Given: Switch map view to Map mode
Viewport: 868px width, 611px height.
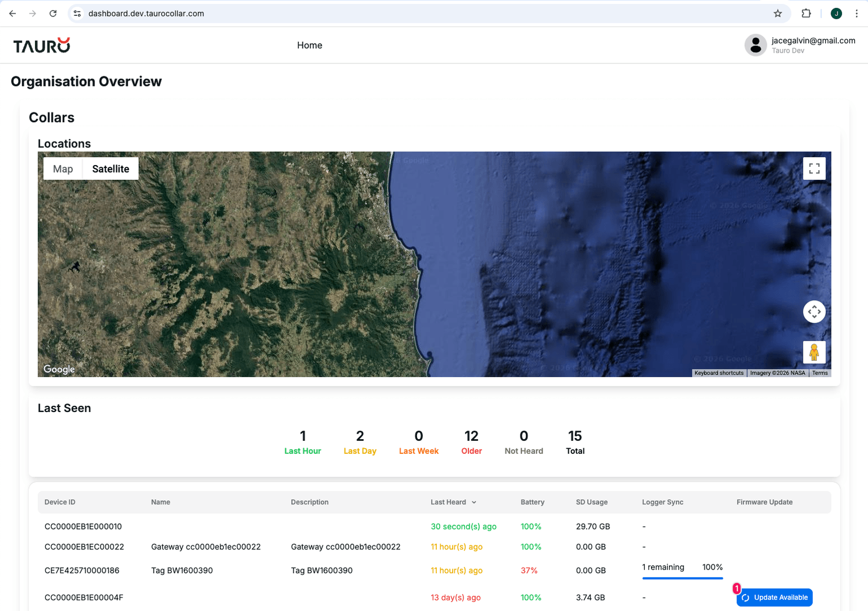Looking at the screenshot, I should click(x=63, y=168).
